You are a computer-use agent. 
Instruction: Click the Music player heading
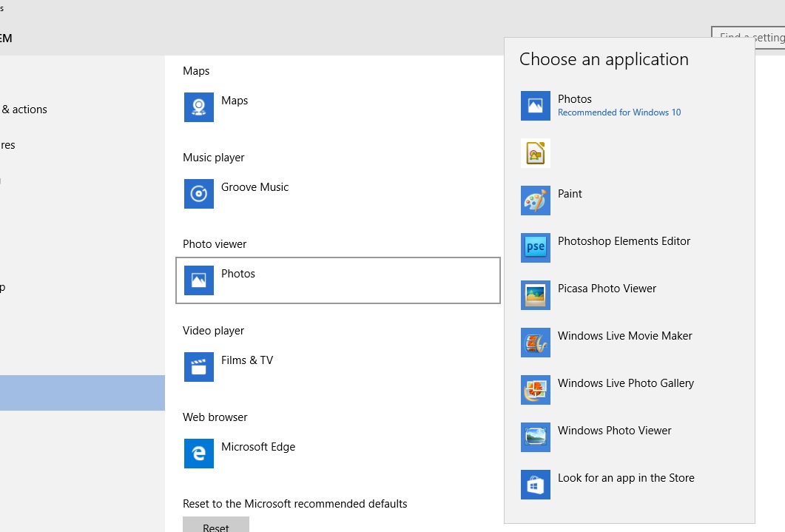(x=213, y=158)
